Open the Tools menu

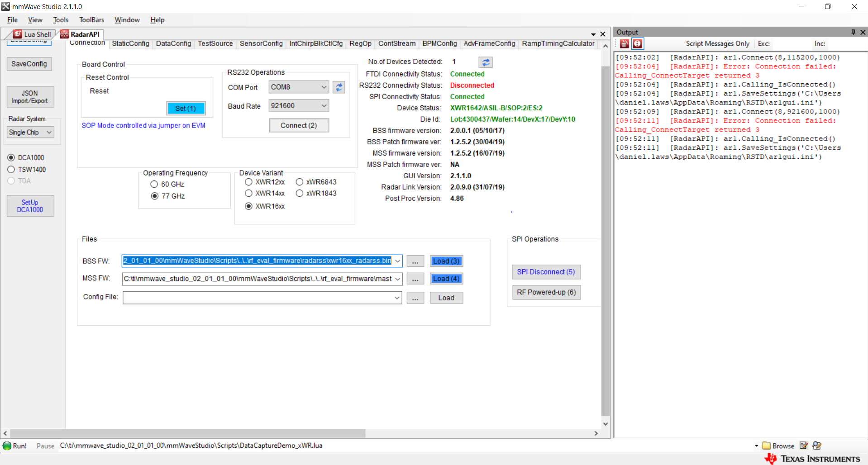[x=61, y=20]
